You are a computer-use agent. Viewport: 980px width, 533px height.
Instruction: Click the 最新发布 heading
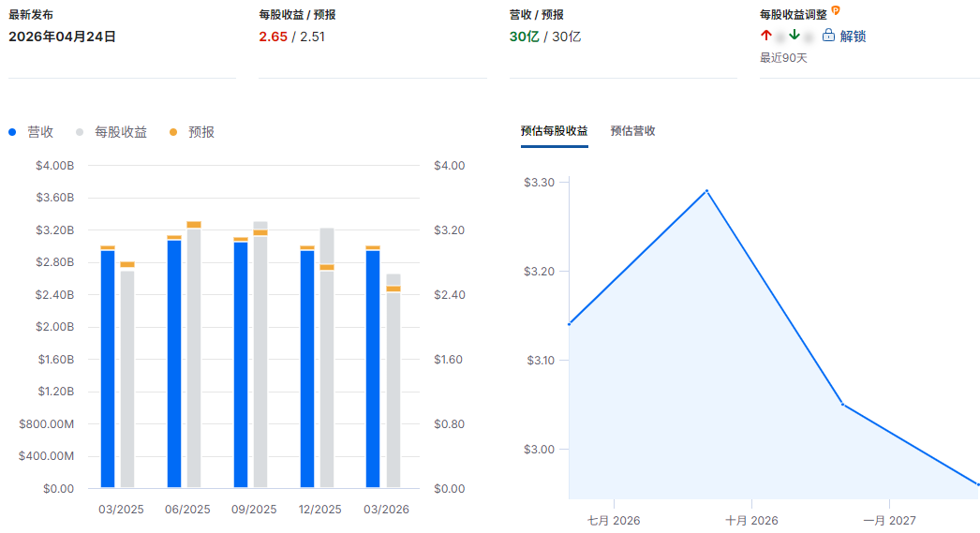31,14
